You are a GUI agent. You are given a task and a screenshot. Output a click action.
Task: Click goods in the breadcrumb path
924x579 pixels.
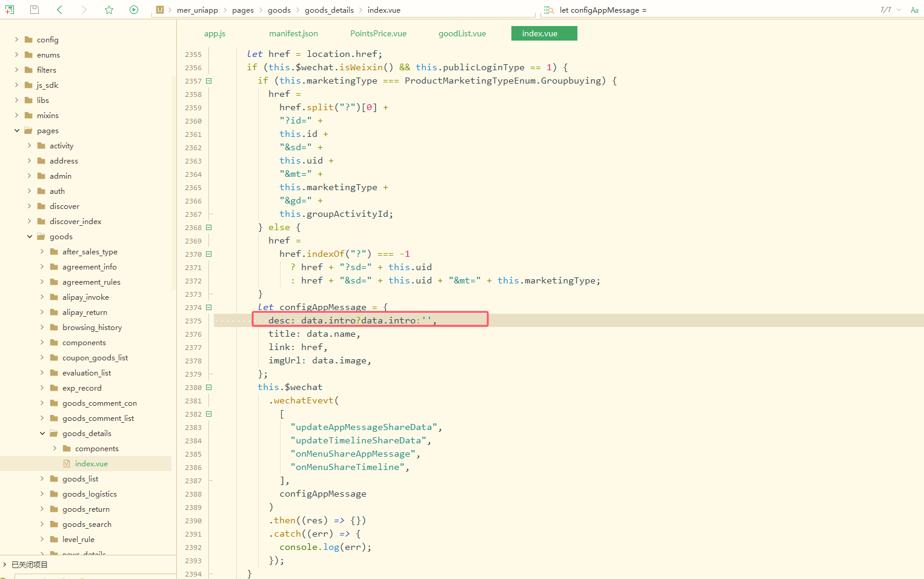pos(279,10)
